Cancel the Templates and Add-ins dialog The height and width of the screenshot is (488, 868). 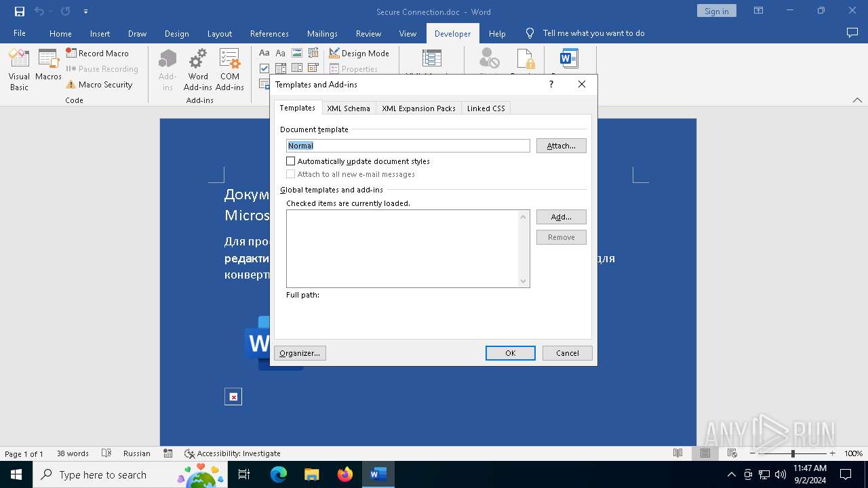click(568, 353)
